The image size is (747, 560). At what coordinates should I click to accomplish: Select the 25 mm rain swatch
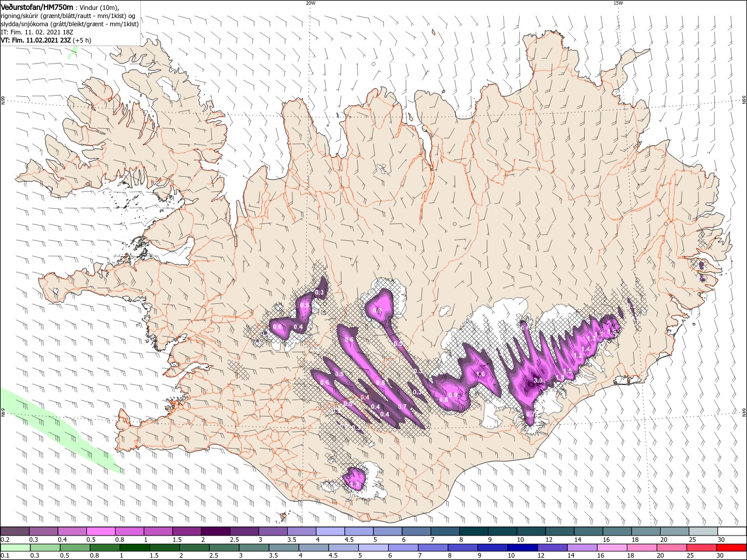pos(702,548)
